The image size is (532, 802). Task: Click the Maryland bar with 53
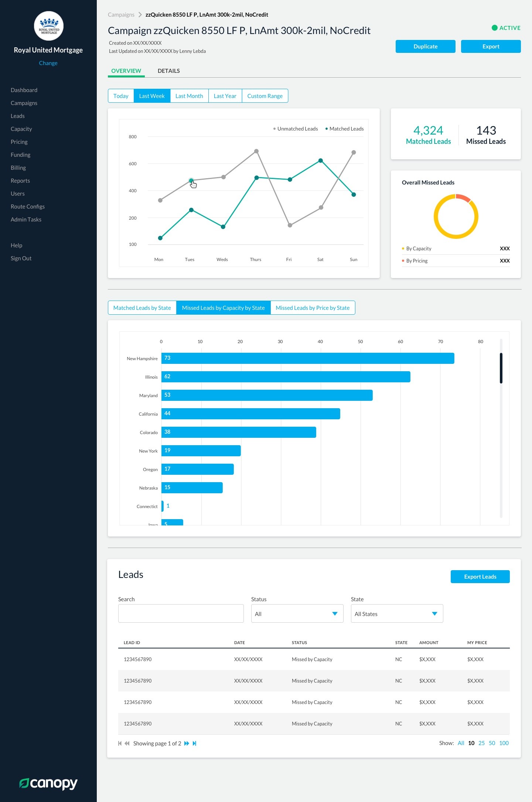point(267,395)
